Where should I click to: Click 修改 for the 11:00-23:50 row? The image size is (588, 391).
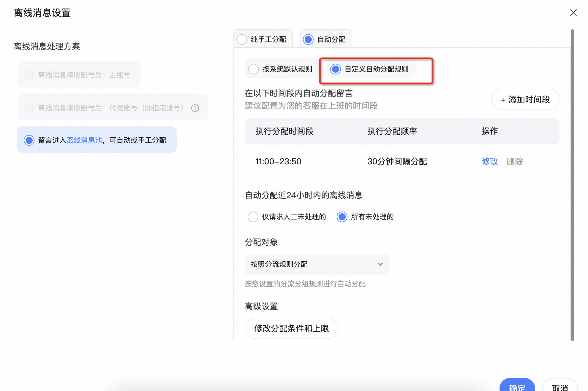pyautogui.click(x=490, y=161)
